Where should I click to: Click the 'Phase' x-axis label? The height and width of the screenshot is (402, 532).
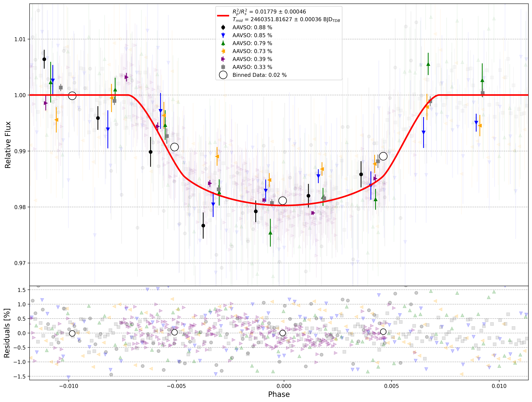(x=279, y=394)
